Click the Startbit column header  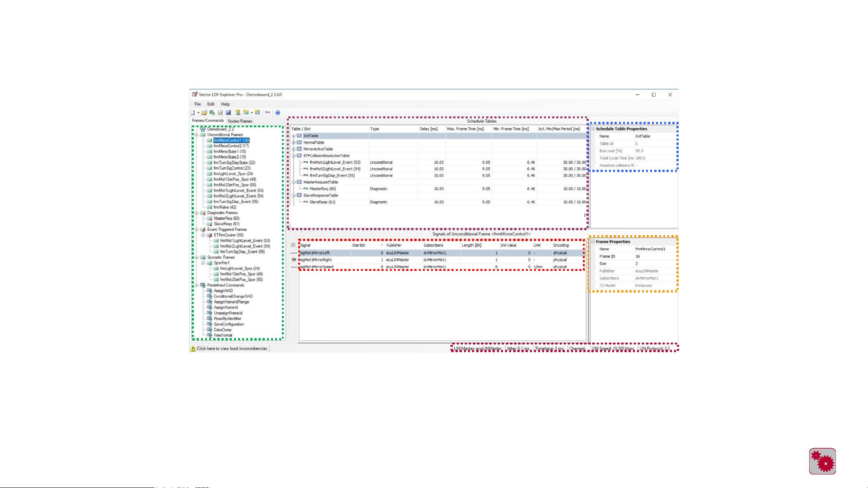359,245
